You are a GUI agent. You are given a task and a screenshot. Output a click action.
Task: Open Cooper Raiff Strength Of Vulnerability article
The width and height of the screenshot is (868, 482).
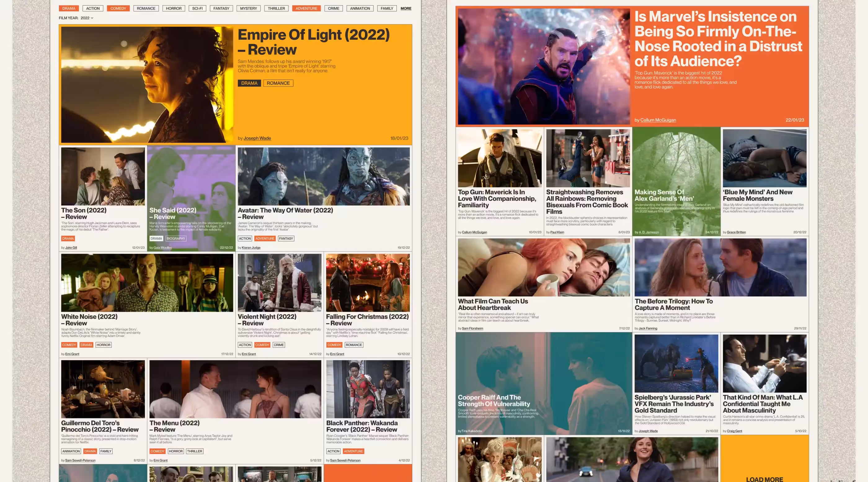click(x=494, y=401)
